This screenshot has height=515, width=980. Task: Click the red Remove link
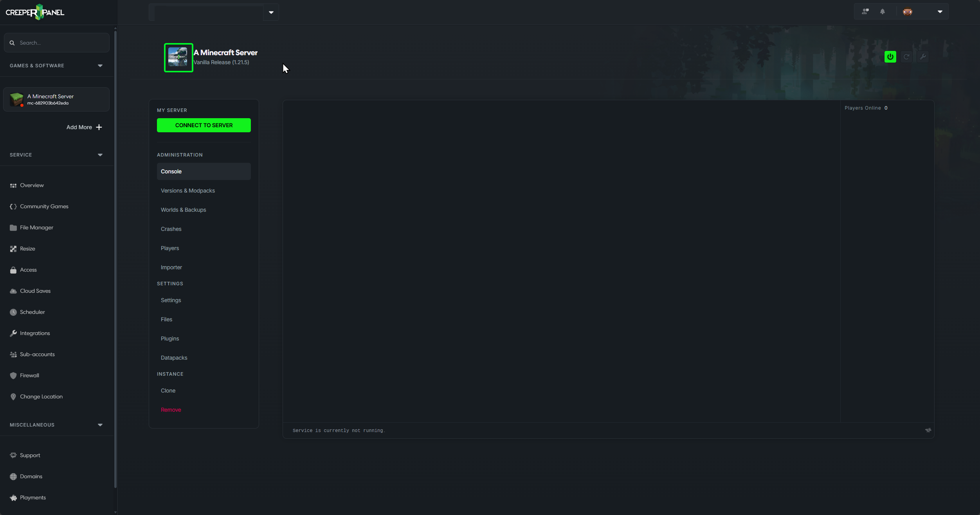[171, 410]
